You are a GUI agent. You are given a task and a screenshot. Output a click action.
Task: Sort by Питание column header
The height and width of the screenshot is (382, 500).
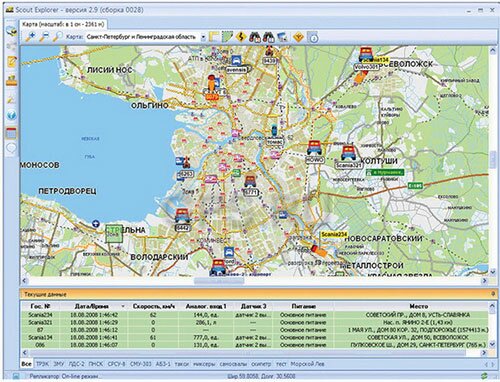pyautogui.click(x=303, y=306)
